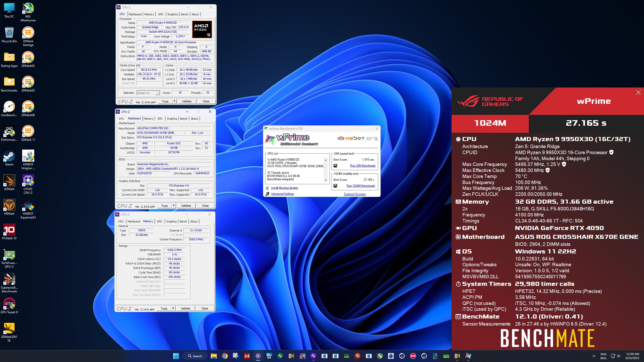The height and width of the screenshot is (362, 644).
Task: Open the Recycle Bin desktop icon
Action: [9, 35]
